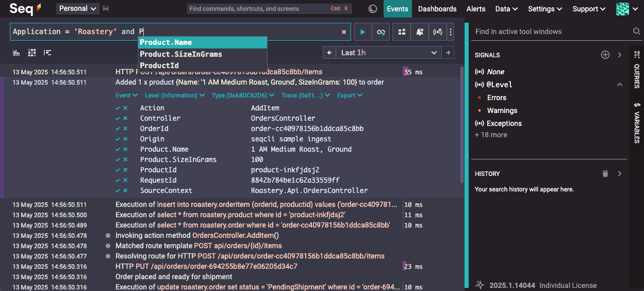This screenshot has width=644, height=291.
Task: Click the '+ 18 more' signals link
Action: [x=491, y=135]
